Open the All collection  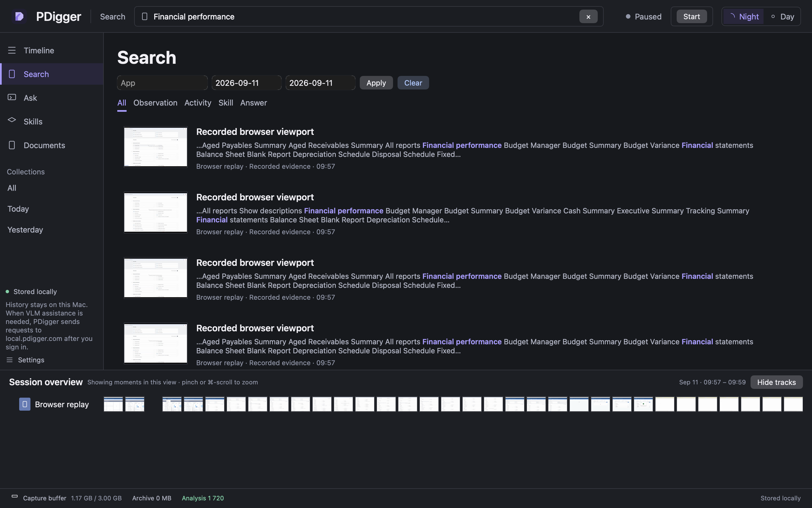(12, 188)
